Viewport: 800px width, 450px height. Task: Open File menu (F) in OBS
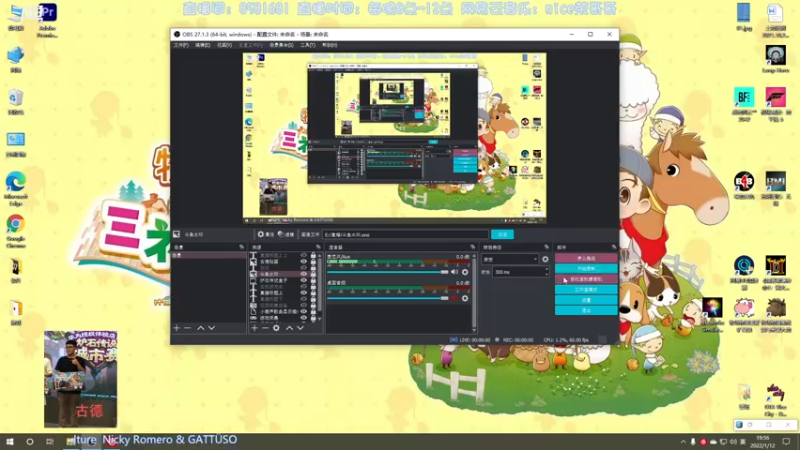tap(181, 45)
